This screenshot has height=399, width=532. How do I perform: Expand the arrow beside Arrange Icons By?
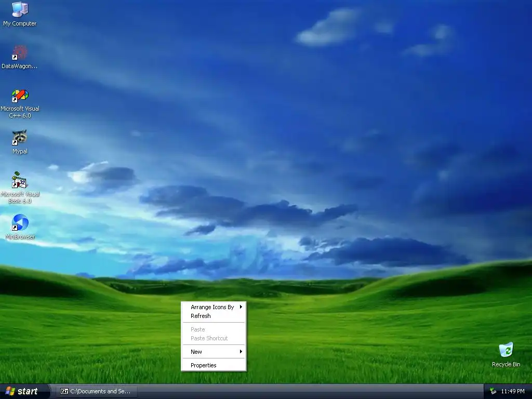click(241, 307)
